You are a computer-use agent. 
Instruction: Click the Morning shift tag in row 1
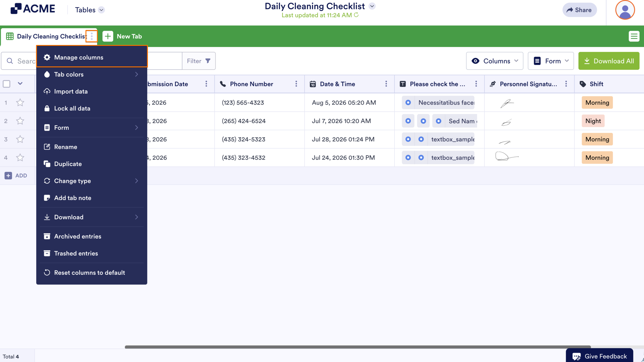pyautogui.click(x=597, y=103)
